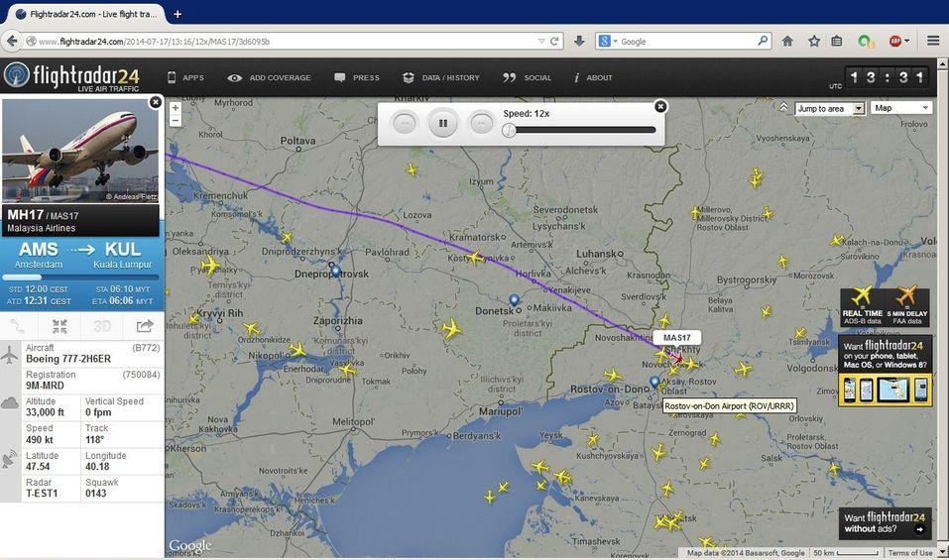Click the Donetsk airport map pin

point(514,300)
